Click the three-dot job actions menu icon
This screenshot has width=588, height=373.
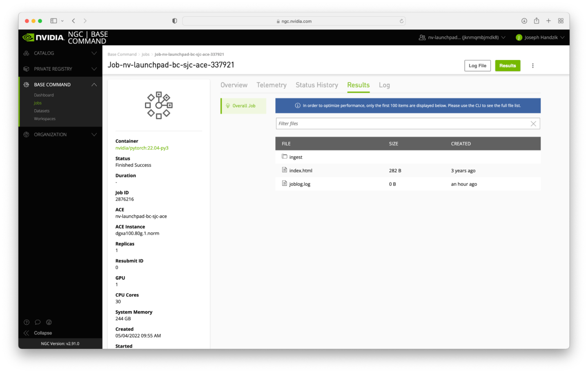pyautogui.click(x=532, y=66)
